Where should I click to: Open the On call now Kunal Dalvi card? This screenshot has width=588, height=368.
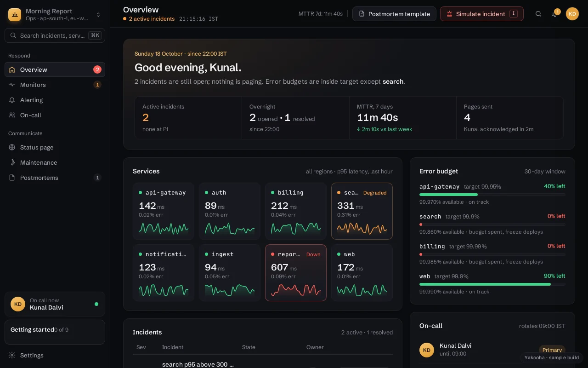coord(55,304)
